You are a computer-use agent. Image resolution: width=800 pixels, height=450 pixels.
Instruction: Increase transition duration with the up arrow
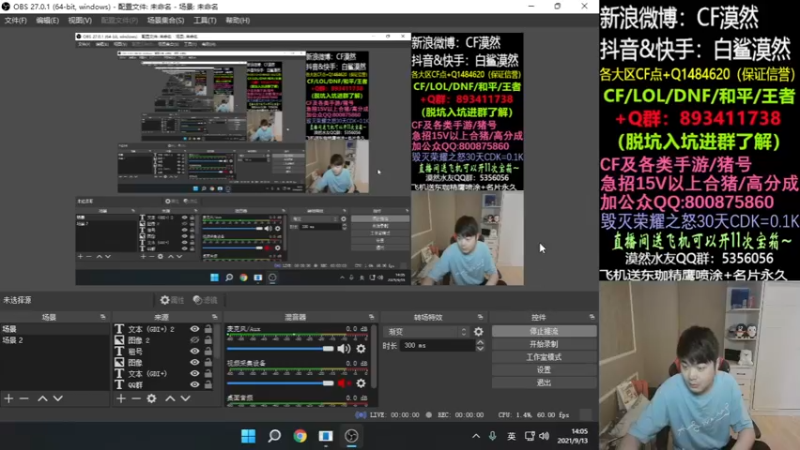(x=480, y=343)
